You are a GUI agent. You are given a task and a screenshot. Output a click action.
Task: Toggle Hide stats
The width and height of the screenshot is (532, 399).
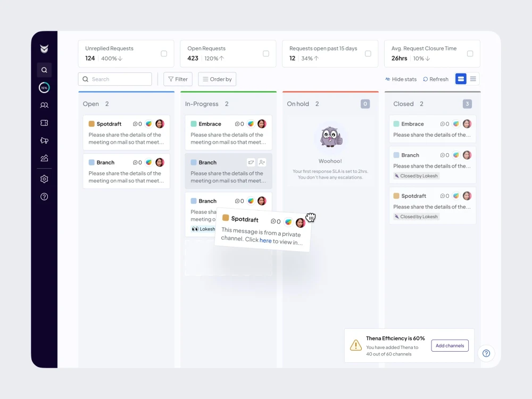point(401,79)
